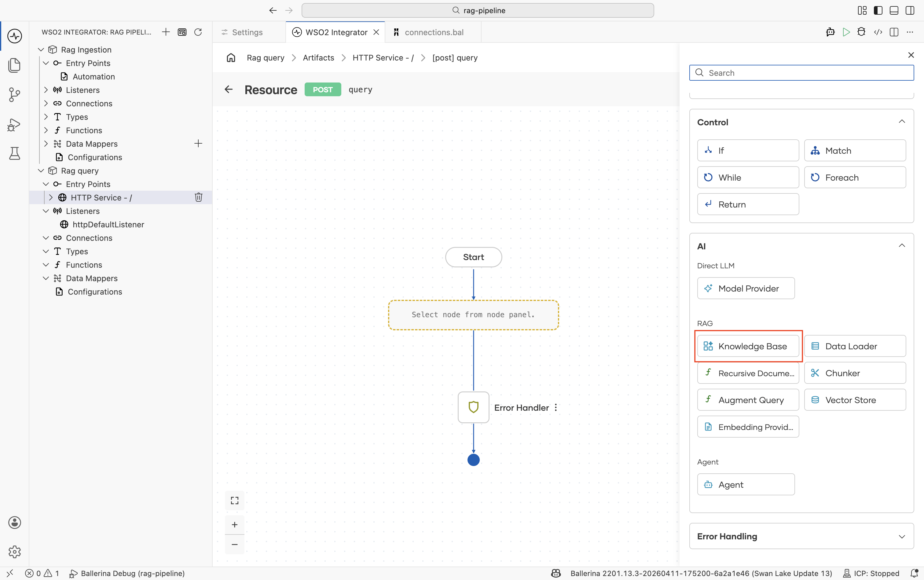Open WSO2 Integrator activity bar icon
Viewport: 924px width, 580px height.
click(x=15, y=36)
